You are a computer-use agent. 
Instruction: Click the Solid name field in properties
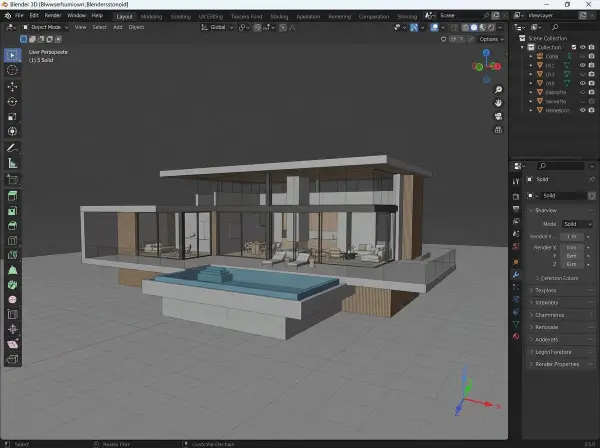562,195
